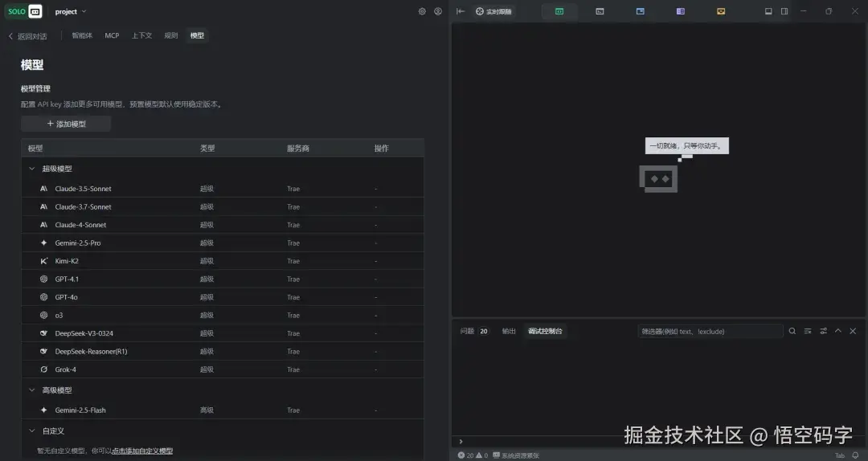Click the status bar errors and warnings count

click(473, 455)
